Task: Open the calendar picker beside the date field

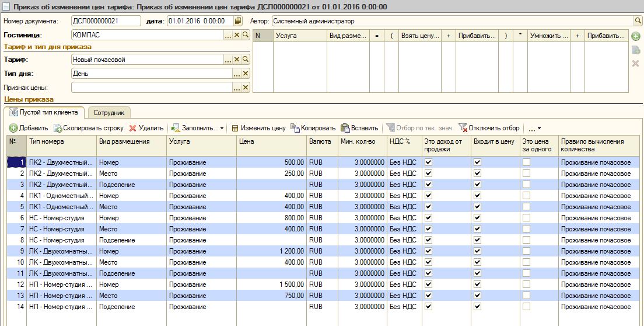Action: point(238,21)
